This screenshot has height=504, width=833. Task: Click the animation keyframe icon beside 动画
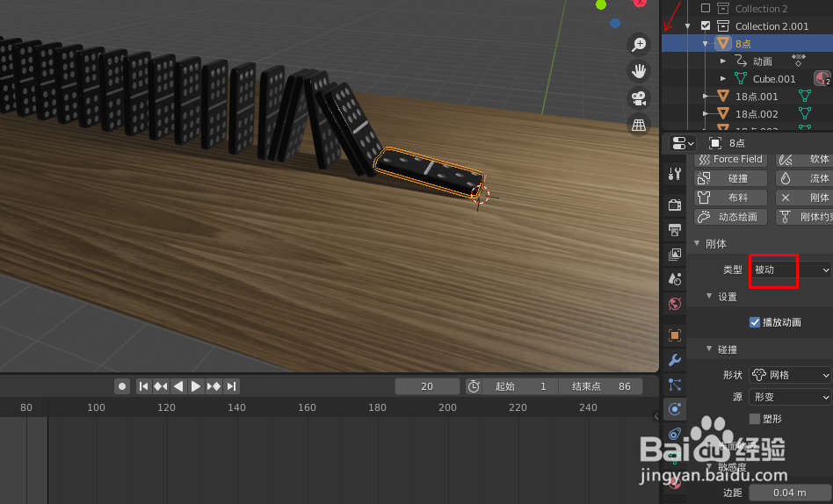(799, 60)
